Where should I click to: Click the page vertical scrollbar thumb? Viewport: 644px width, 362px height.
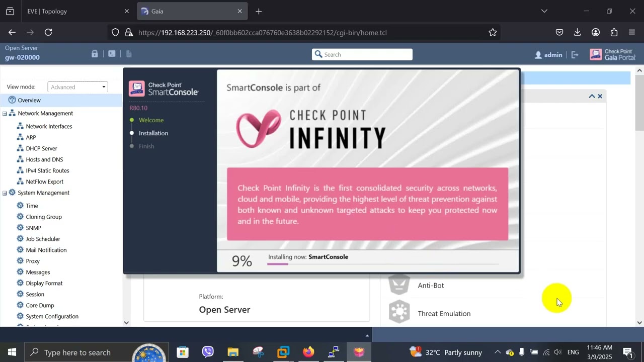[x=639, y=103]
